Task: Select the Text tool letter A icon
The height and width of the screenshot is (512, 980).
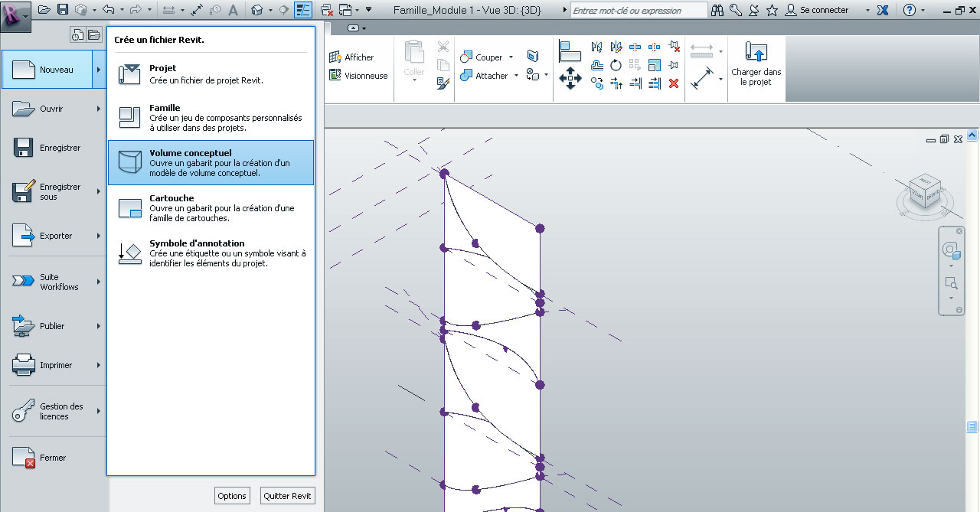Action: click(x=234, y=10)
